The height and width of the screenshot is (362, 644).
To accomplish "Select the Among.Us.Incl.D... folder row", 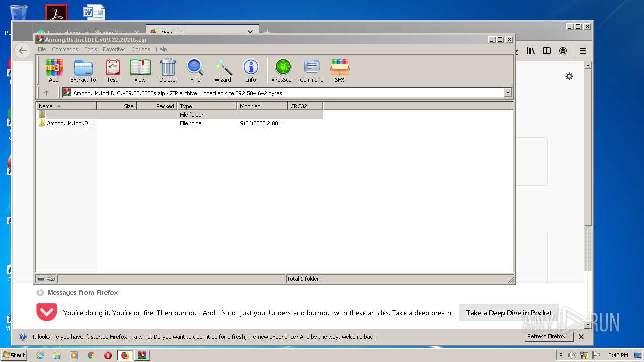I will click(179, 123).
